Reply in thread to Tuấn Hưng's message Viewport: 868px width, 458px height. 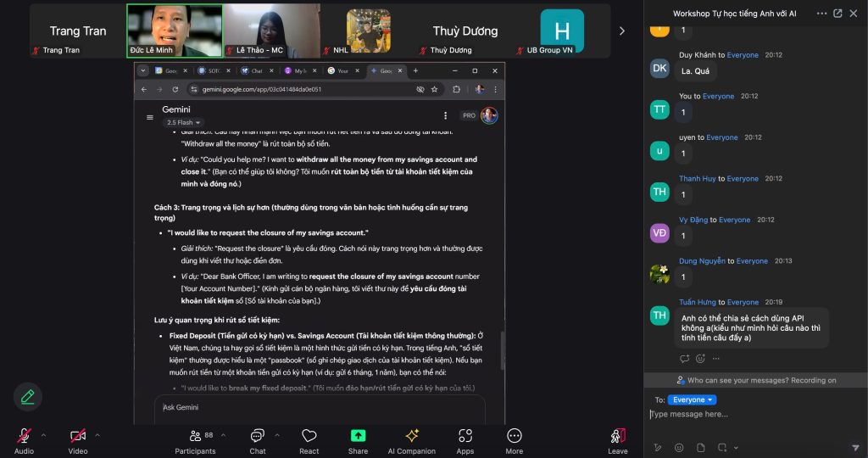point(684,358)
